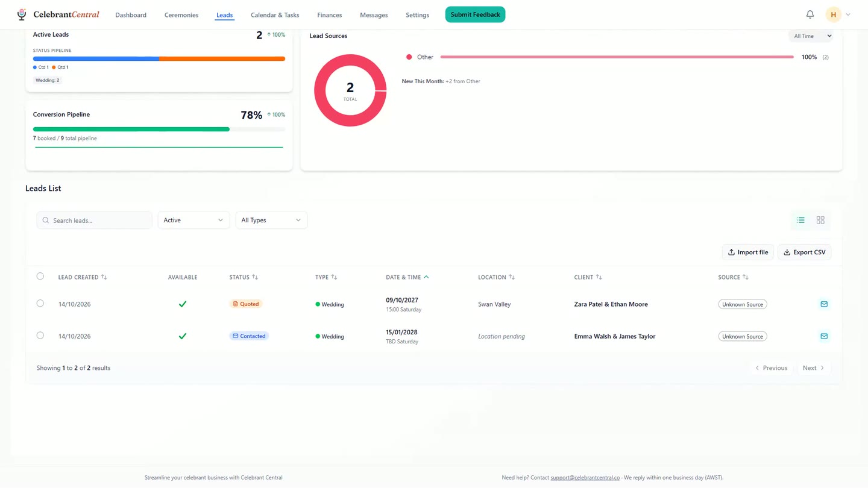Open the Finances tab
The width and height of the screenshot is (868, 488).
pos(330,15)
